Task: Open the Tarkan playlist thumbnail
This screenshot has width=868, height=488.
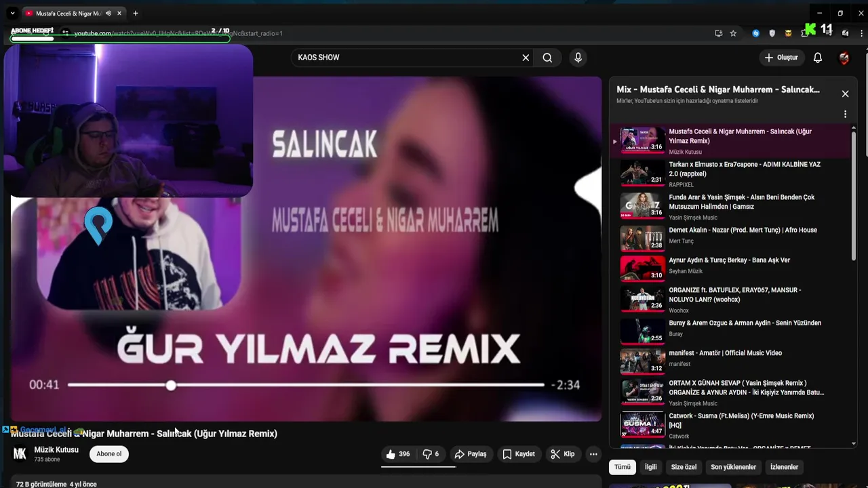Action: point(642,173)
